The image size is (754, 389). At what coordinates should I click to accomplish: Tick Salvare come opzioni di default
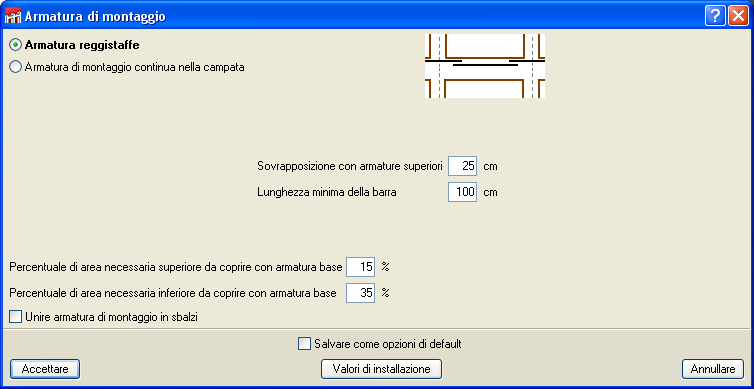[x=304, y=344]
